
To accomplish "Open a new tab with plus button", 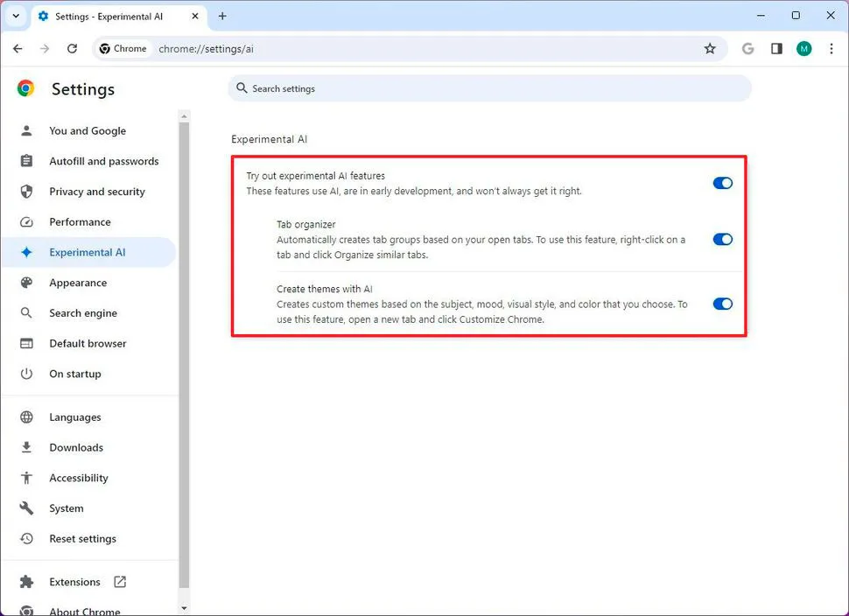I will [x=222, y=17].
